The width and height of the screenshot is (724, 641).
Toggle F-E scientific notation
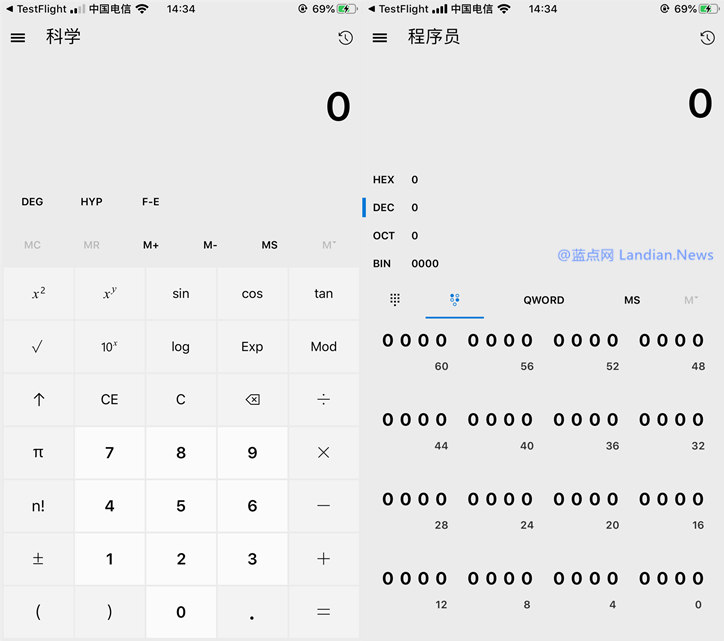pos(150,202)
